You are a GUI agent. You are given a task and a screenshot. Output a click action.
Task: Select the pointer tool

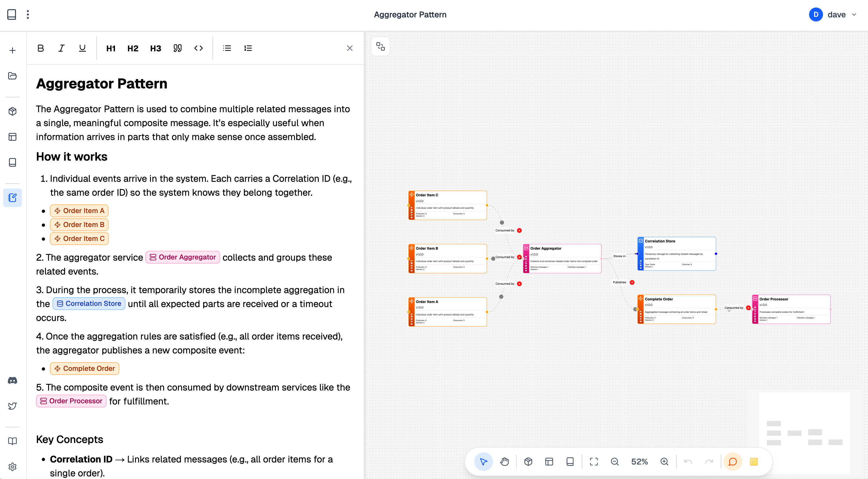[x=483, y=462]
